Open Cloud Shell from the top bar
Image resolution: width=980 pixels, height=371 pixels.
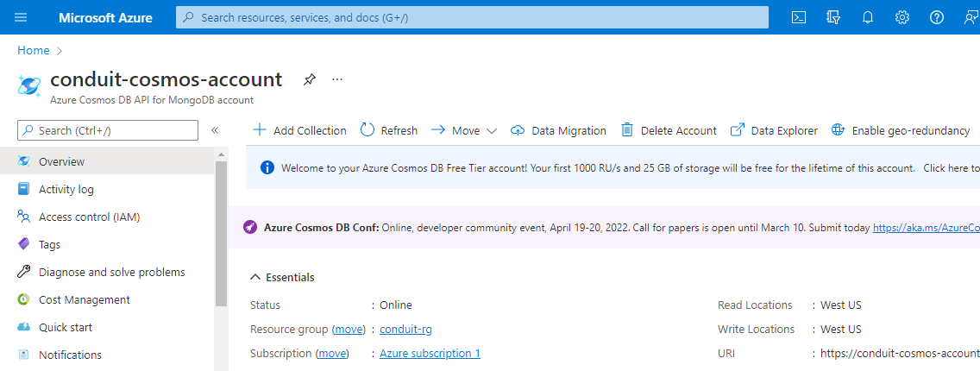(x=799, y=17)
